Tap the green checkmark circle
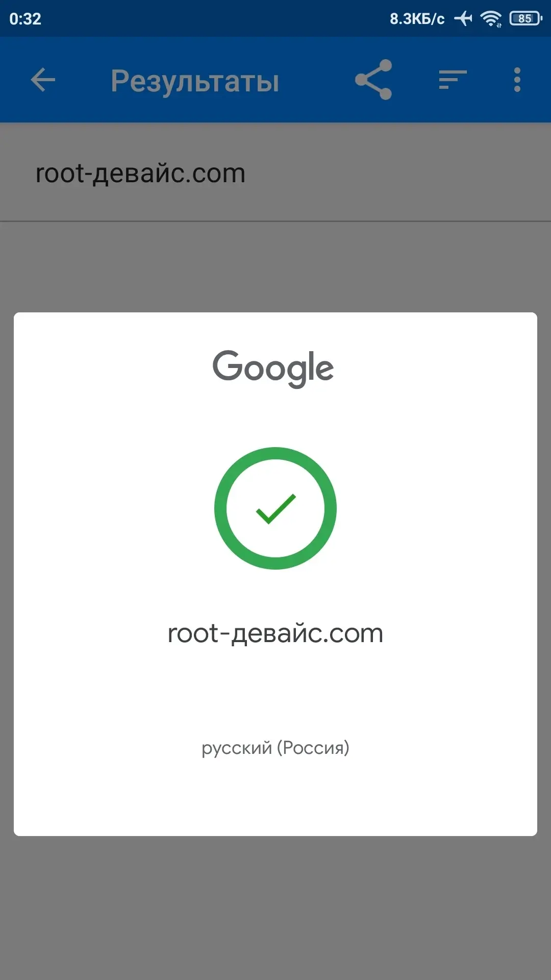Image resolution: width=551 pixels, height=980 pixels. [x=275, y=508]
